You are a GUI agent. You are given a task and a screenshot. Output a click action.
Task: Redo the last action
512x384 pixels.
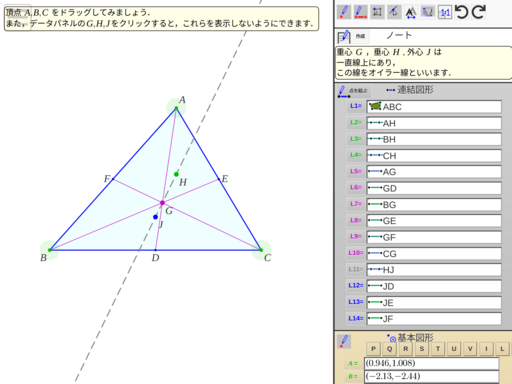[478, 12]
